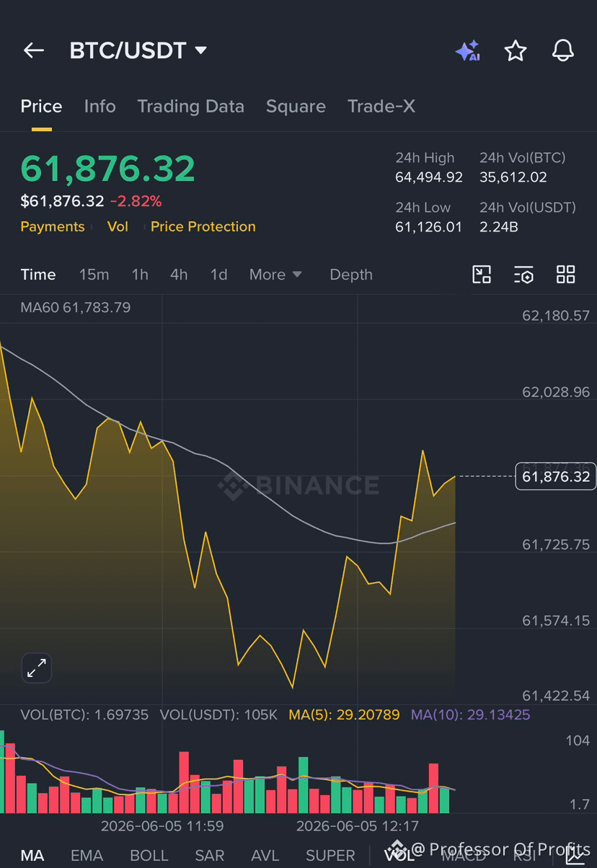Viewport: 597px width, 868px height.
Task: Open the grid layout icon
Action: point(566,274)
